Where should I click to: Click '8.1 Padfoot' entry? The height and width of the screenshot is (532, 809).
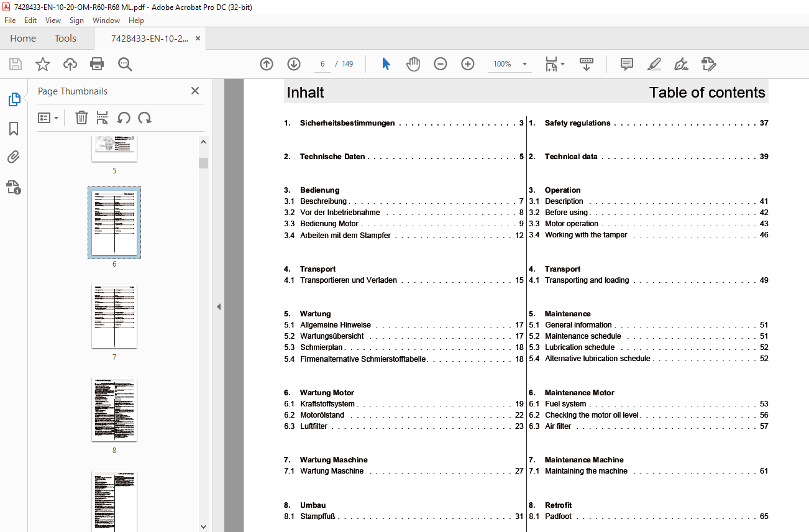click(x=649, y=516)
